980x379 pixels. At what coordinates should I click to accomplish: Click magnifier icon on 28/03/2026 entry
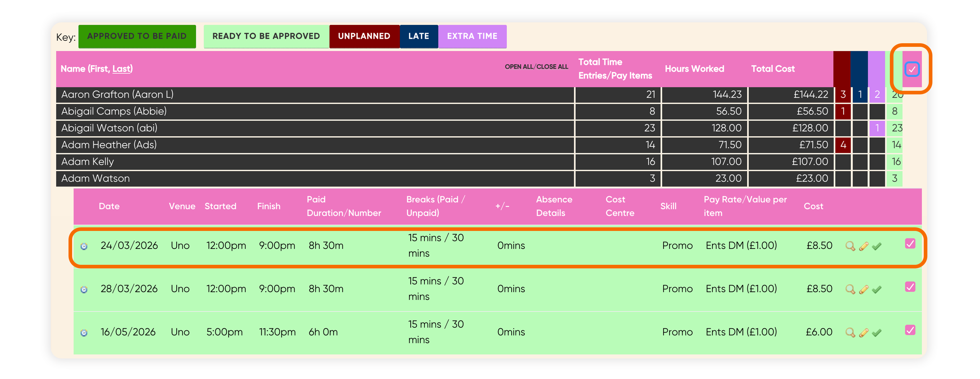click(850, 290)
